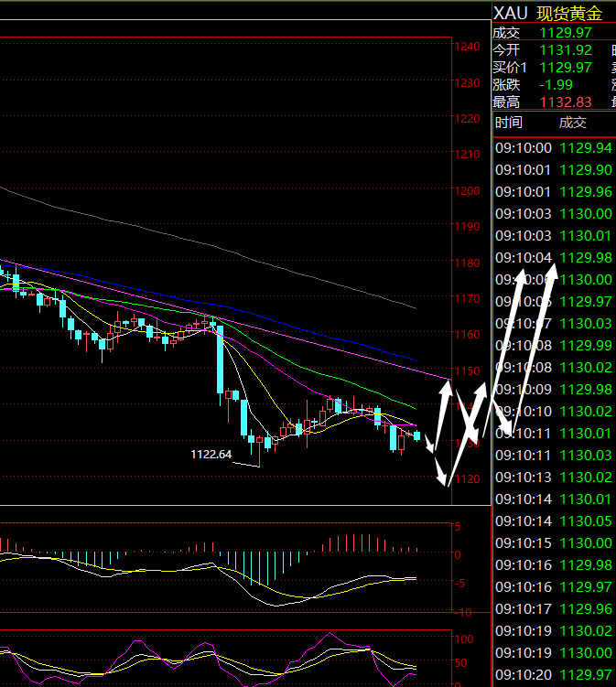This screenshot has width=616, height=687.
Task: Click the 1220 price axis label
Action: click(x=468, y=119)
